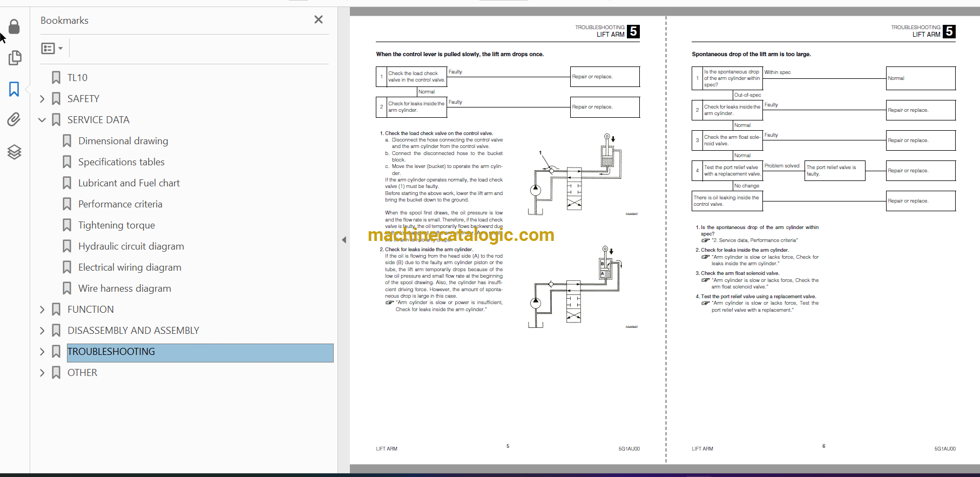Expand DISASSEMBLY AND ASSEMBLY bookmark

tap(42, 331)
